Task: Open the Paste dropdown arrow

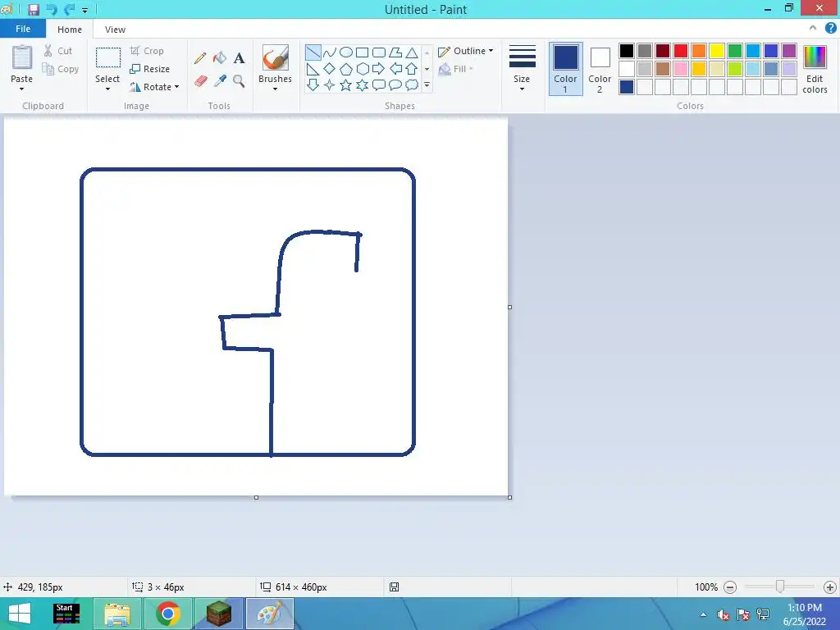Action: coord(21,89)
